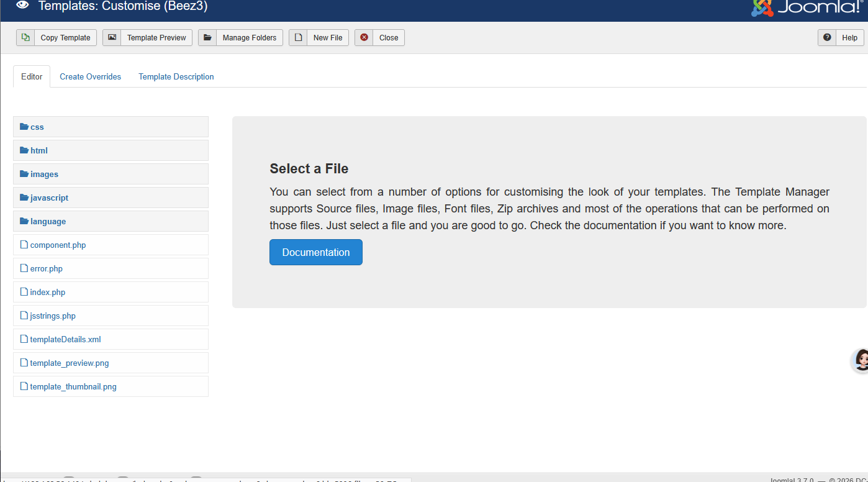Switch to the Create Overrides tab
Image resolution: width=868 pixels, height=482 pixels.
(90, 76)
